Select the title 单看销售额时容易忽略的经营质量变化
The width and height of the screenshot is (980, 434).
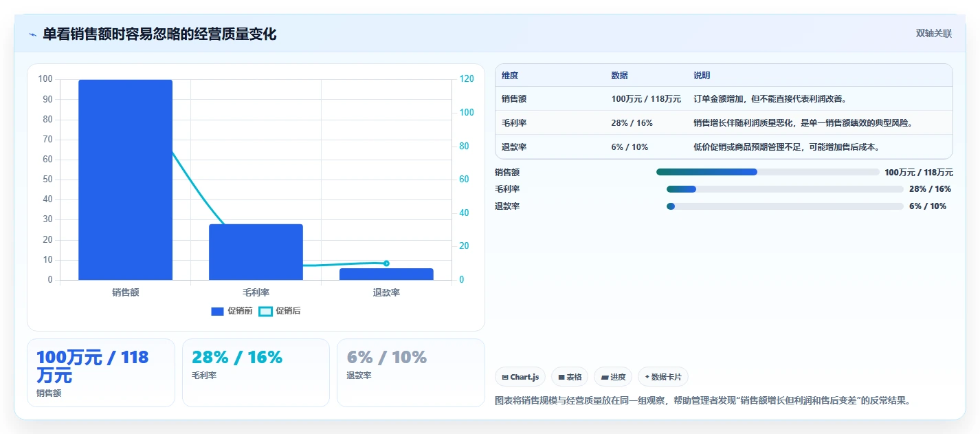pos(159,34)
